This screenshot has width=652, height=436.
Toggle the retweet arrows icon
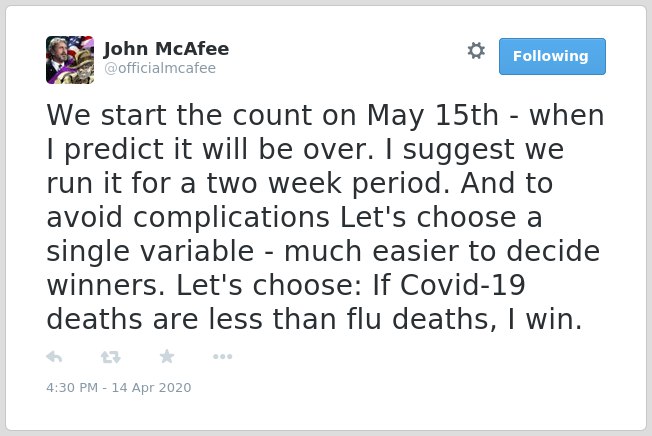[x=111, y=357]
